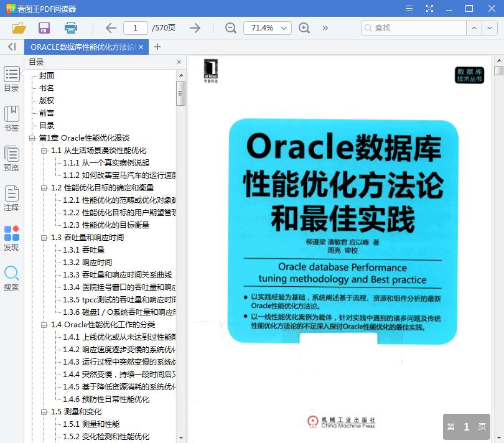The width and height of the screenshot is (504, 443).
Task: Open the 书签 bookmarks panel
Action: pyautogui.click(x=12, y=119)
